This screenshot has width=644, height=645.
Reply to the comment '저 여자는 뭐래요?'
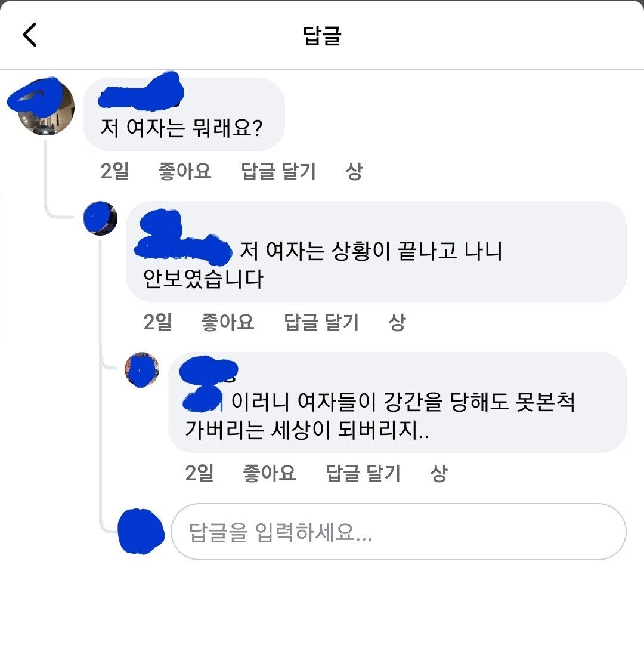pos(278,171)
